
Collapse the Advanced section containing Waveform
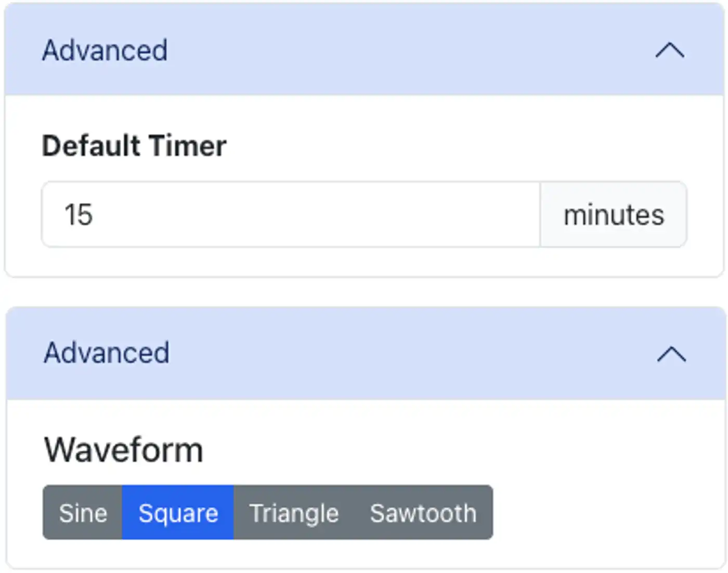[x=364, y=353]
